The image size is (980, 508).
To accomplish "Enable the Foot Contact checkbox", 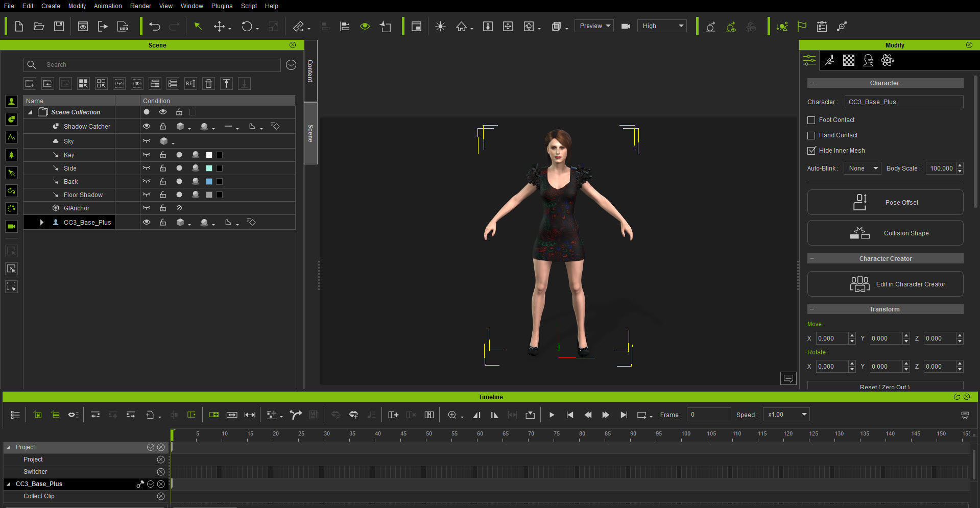I will coord(811,120).
